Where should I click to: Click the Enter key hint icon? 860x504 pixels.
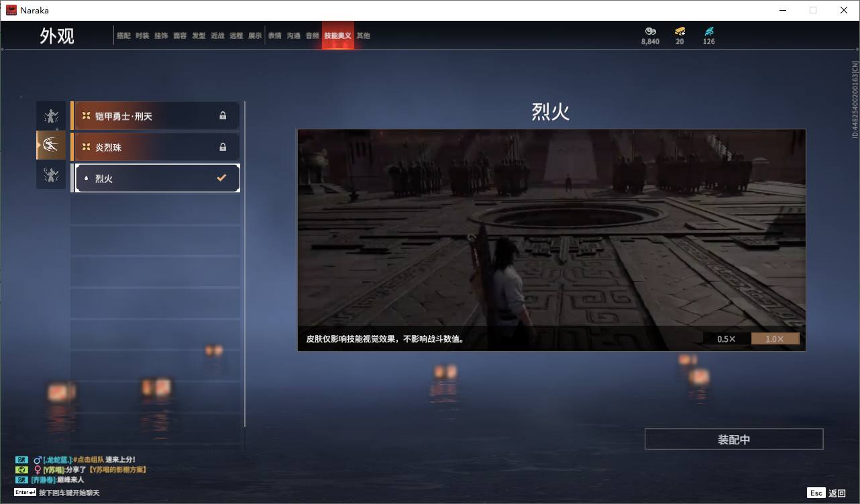[x=25, y=492]
